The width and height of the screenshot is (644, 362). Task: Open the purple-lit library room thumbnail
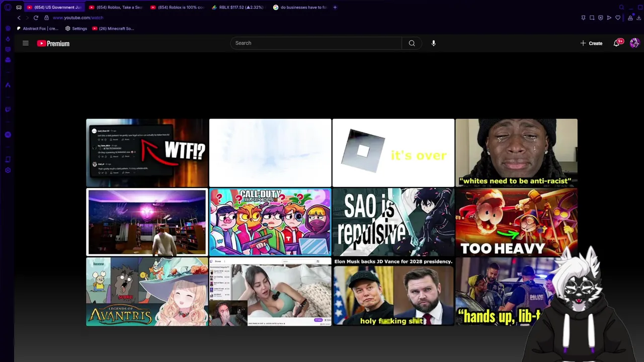pyautogui.click(x=147, y=222)
